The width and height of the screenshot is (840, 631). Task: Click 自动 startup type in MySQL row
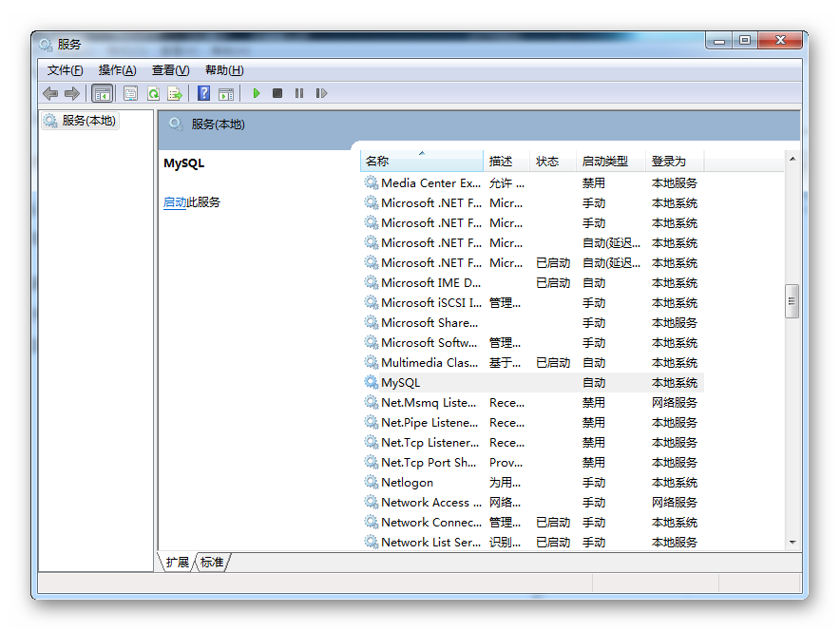[x=594, y=382]
